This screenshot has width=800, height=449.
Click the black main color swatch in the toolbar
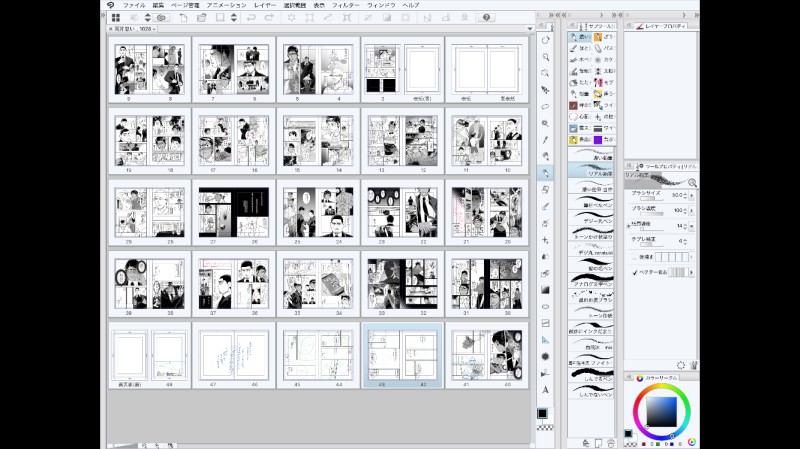point(542,413)
